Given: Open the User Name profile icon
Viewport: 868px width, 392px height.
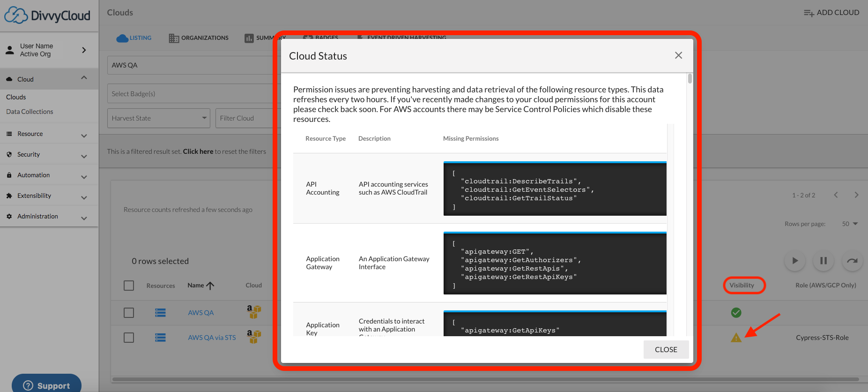Looking at the screenshot, I should coord(9,50).
